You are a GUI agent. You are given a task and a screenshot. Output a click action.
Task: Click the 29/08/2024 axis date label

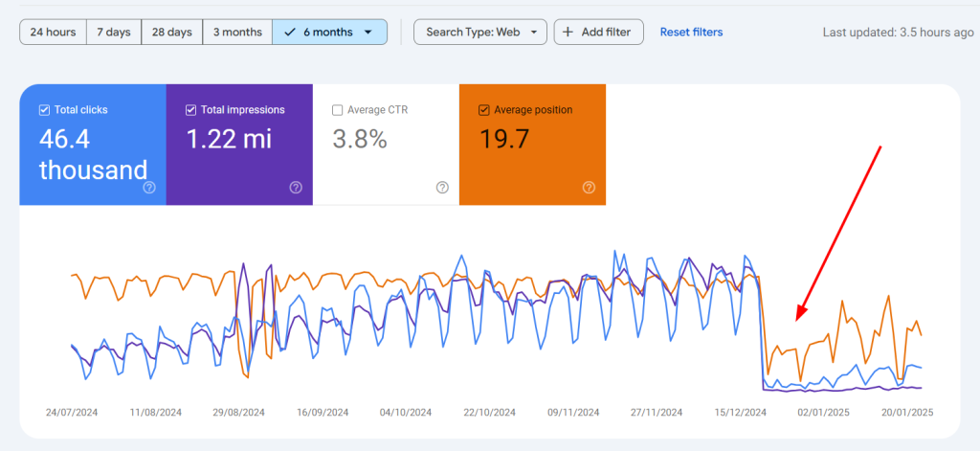[x=238, y=413]
